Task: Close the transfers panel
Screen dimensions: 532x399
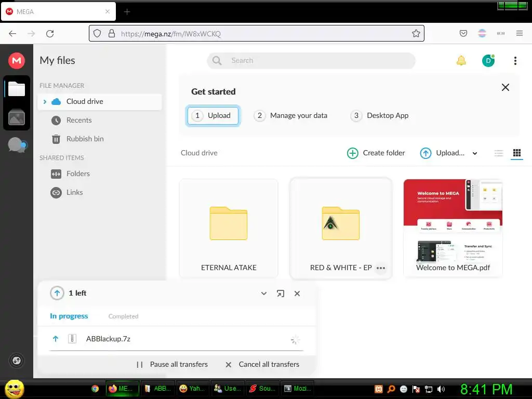Action: [297, 294]
